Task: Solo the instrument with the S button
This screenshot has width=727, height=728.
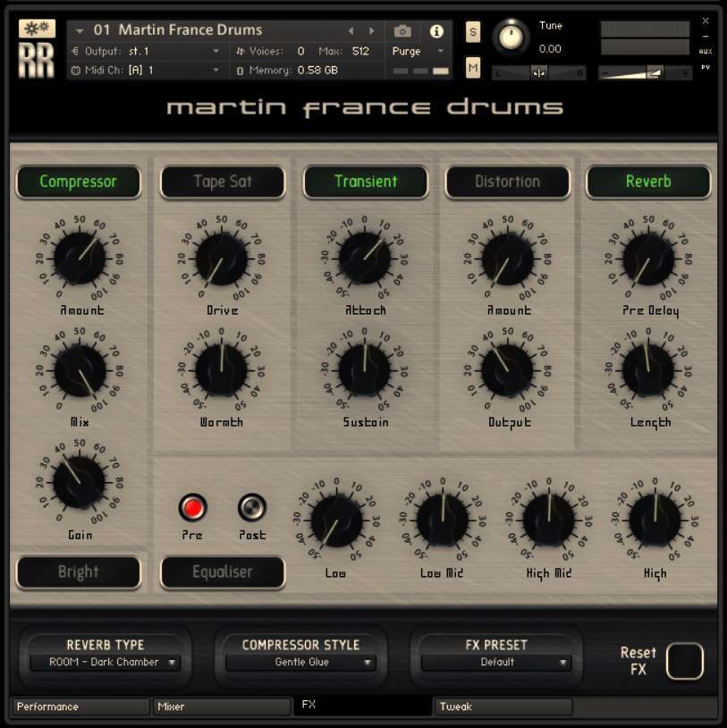Action: pyautogui.click(x=473, y=32)
